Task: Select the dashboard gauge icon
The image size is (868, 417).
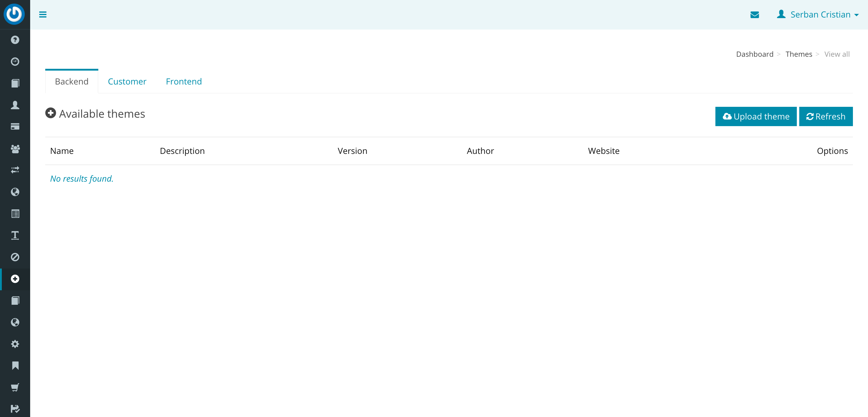Action: 15,61
